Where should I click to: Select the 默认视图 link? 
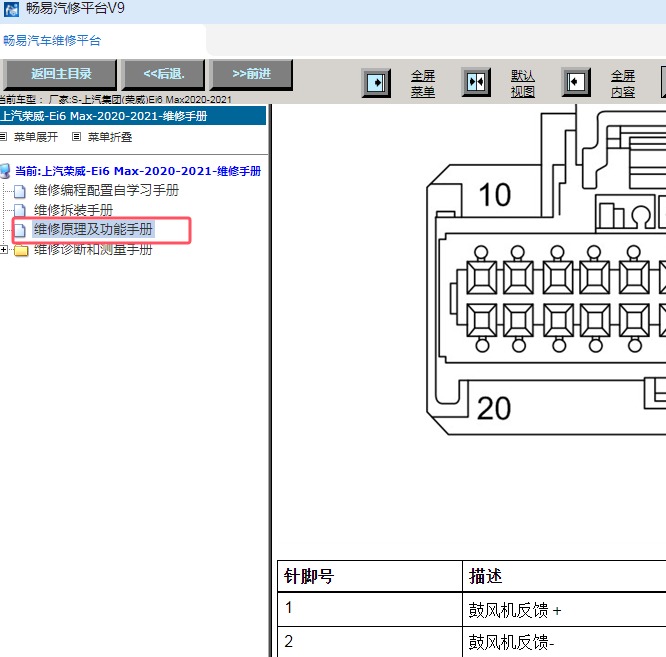click(x=522, y=84)
